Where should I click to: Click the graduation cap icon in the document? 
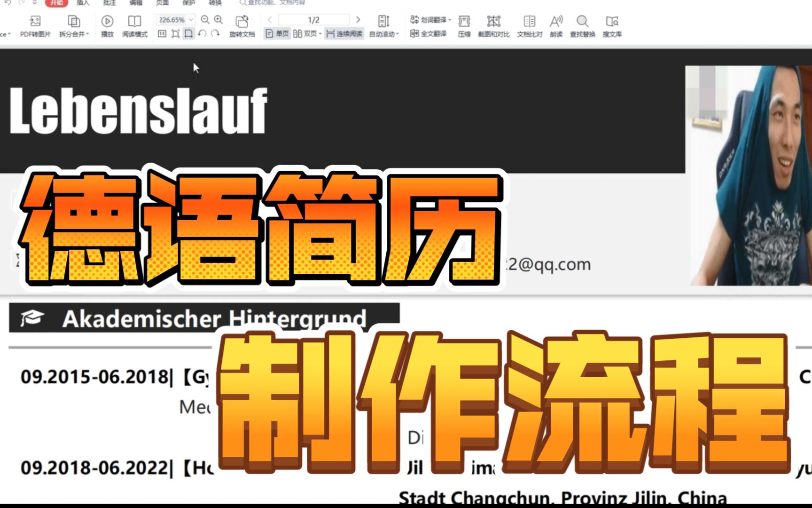point(32,318)
